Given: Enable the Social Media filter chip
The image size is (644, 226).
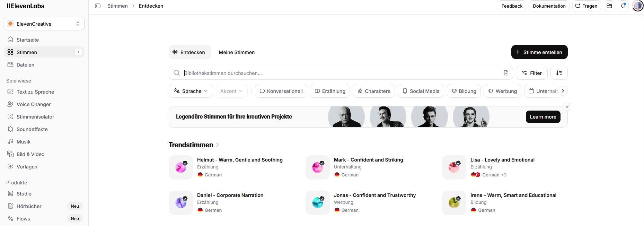Looking at the screenshot, I should click(421, 91).
